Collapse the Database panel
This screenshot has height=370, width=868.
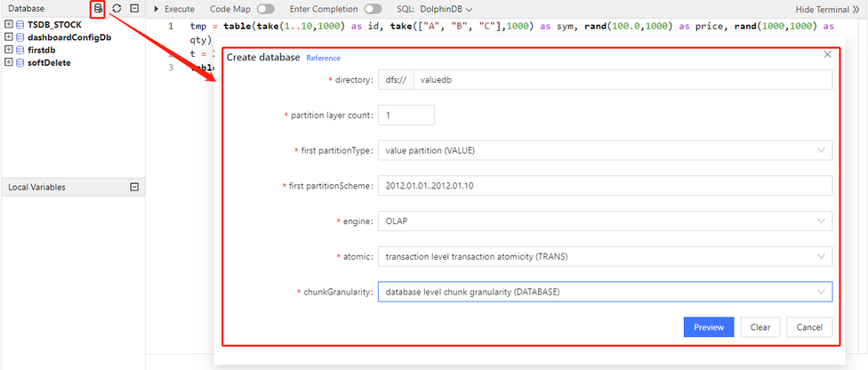tap(134, 8)
